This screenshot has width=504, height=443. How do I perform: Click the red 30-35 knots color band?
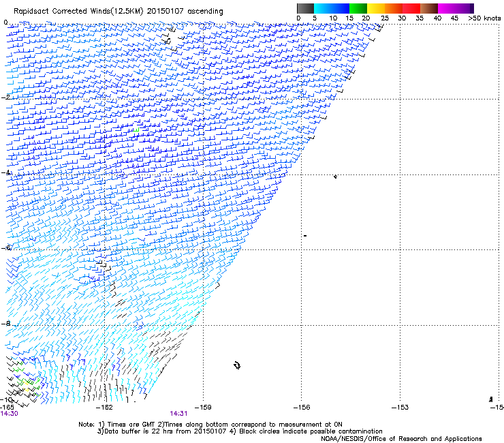(x=411, y=8)
